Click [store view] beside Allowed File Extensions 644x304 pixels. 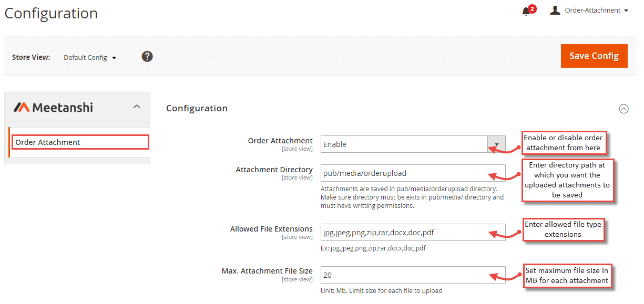(297, 237)
